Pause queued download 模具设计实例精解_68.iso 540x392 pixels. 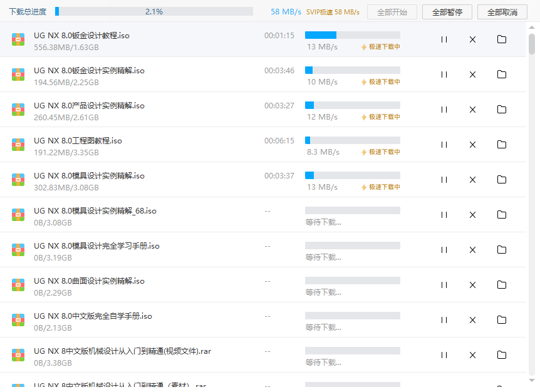(444, 215)
